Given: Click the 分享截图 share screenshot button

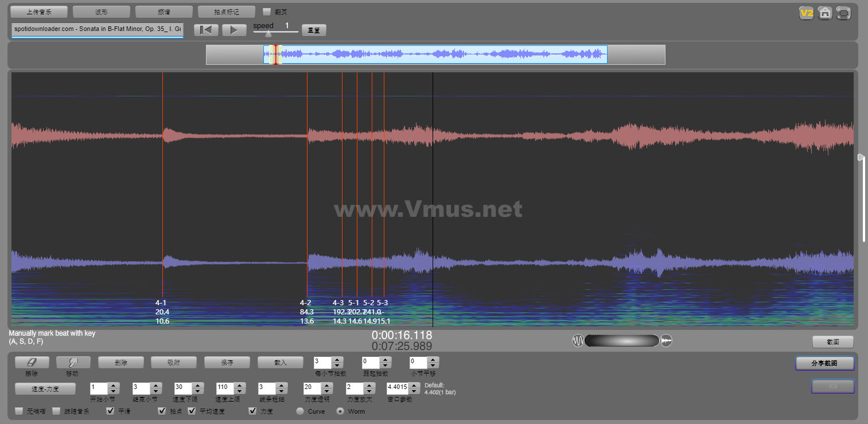Looking at the screenshot, I should (824, 363).
